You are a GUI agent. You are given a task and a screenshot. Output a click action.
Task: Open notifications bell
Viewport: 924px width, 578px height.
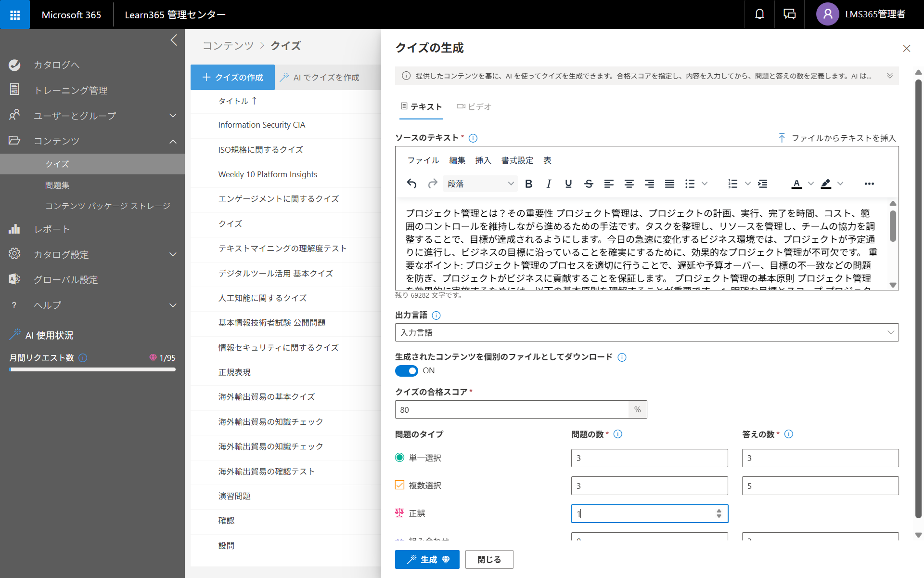click(759, 14)
